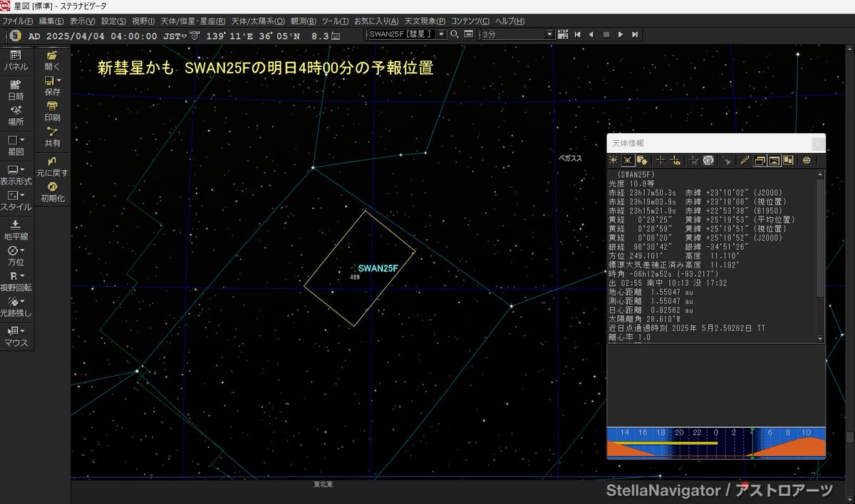Click the 元に戻す undo icon
The image size is (855, 504).
[52, 166]
